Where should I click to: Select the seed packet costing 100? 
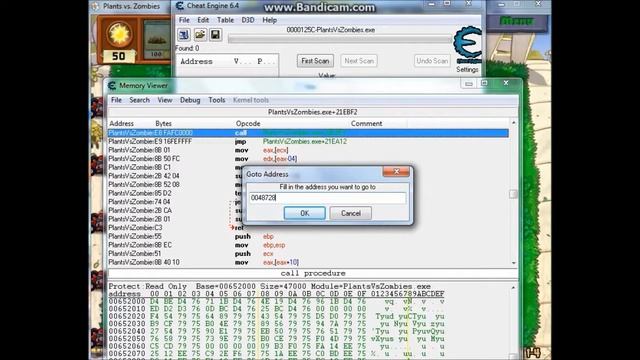pyautogui.click(x=157, y=40)
